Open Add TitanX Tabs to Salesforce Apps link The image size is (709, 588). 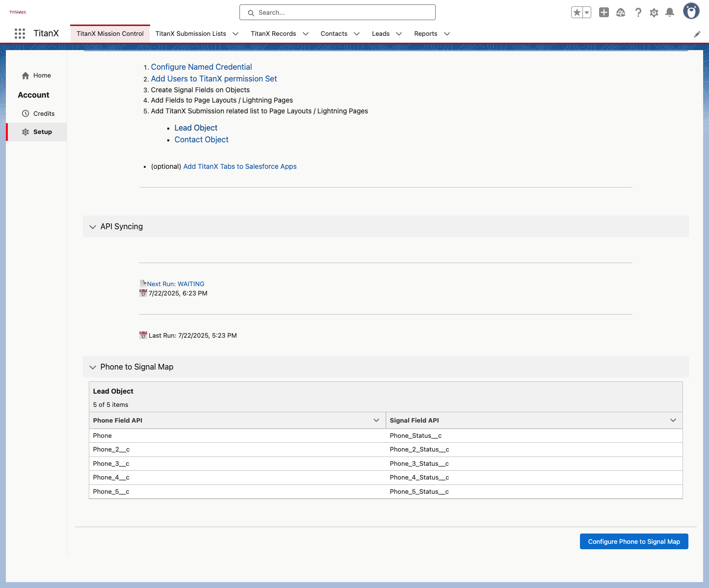(240, 166)
